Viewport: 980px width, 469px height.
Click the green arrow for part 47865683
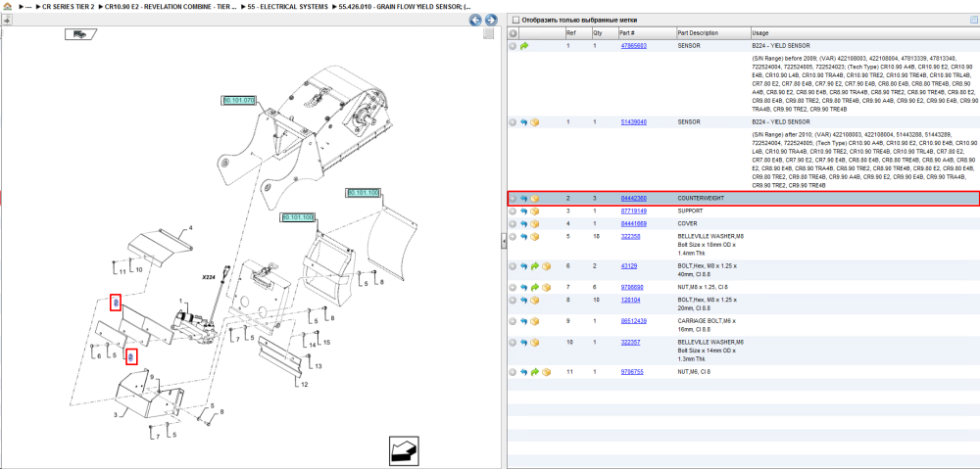click(523, 46)
